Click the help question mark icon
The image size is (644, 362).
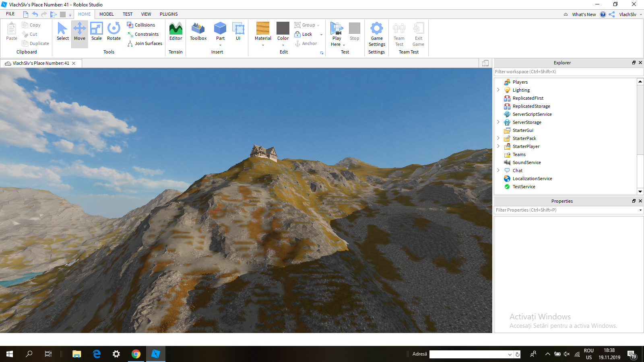pos(603,14)
